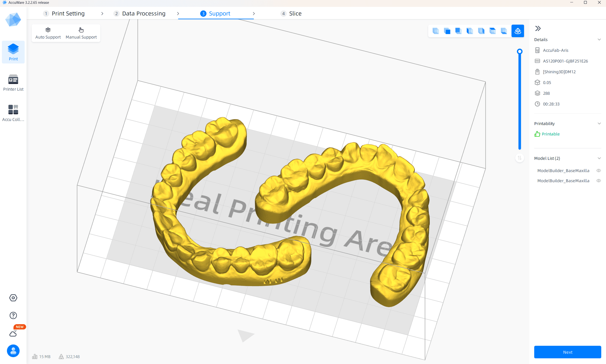The height and width of the screenshot is (364, 606).
Task: Collapse the right details panel
Action: tap(538, 28)
